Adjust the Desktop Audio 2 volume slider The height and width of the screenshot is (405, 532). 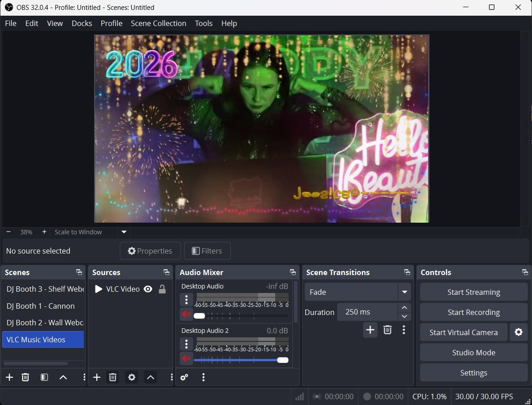pos(282,360)
